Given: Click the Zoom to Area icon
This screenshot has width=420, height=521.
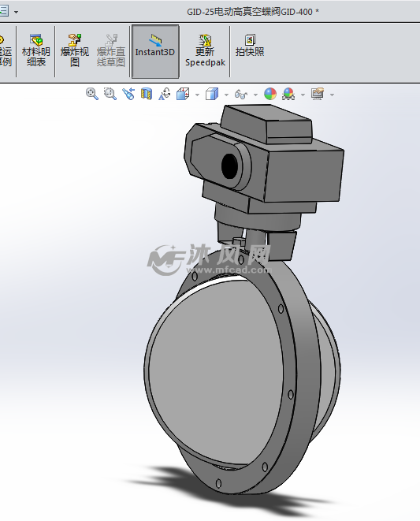Looking at the screenshot, I should coord(110,94).
